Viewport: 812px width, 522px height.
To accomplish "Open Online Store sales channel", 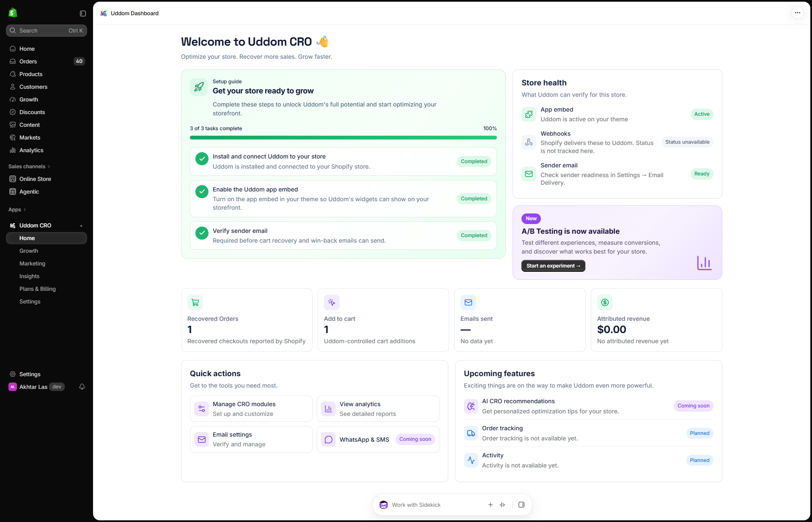I will tap(47, 179).
